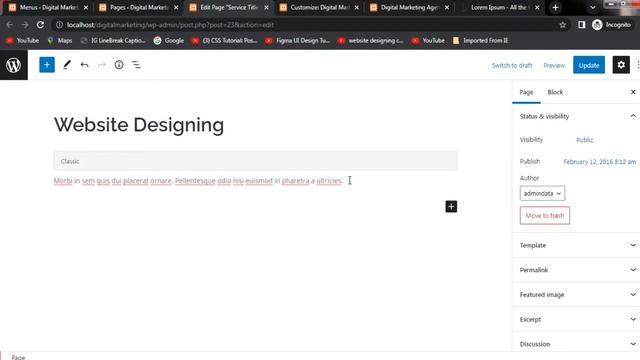Open the first YouTube bookmark
Image resolution: width=640 pixels, height=360 pixels.
22,40
